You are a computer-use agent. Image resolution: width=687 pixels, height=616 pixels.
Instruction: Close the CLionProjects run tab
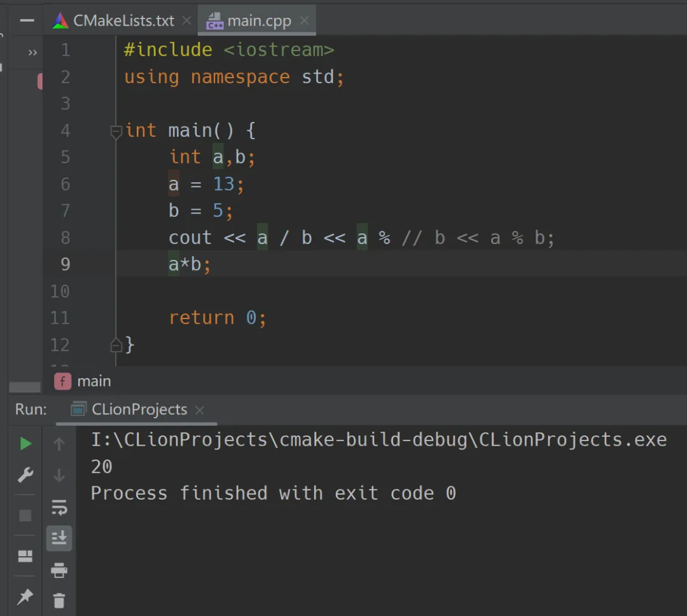pos(199,410)
